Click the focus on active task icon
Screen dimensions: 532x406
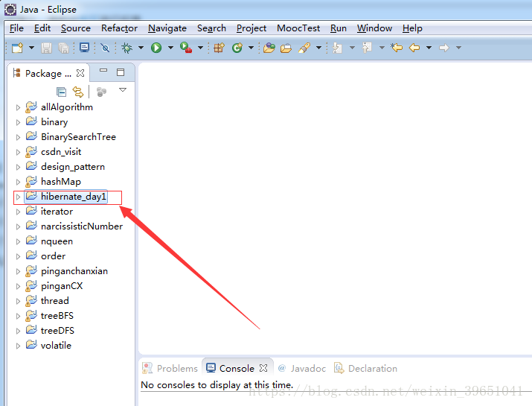[101, 92]
